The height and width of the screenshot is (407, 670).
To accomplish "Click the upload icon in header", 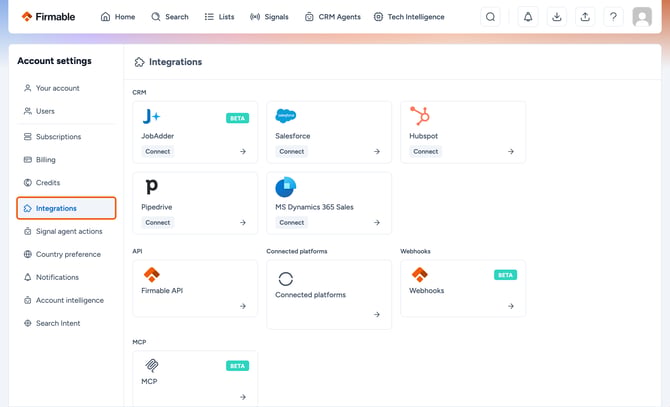I will (x=585, y=17).
